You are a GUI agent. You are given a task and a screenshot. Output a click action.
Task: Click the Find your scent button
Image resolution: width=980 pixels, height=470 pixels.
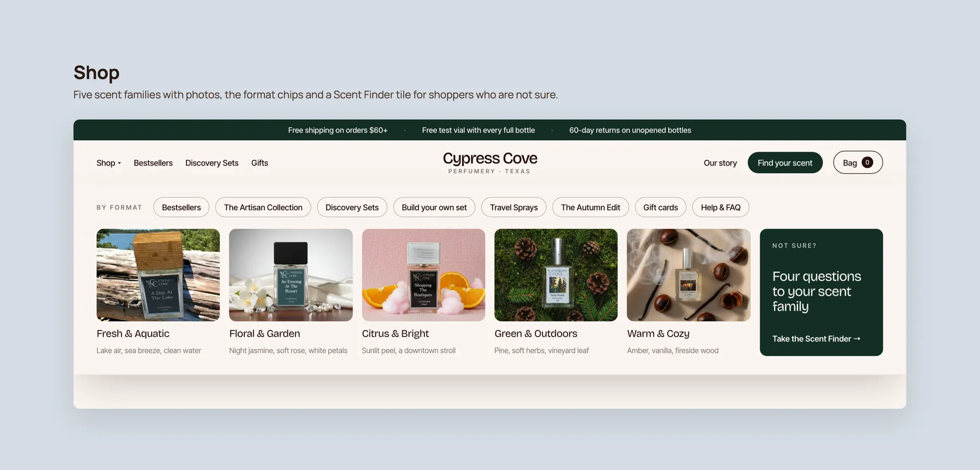(785, 163)
